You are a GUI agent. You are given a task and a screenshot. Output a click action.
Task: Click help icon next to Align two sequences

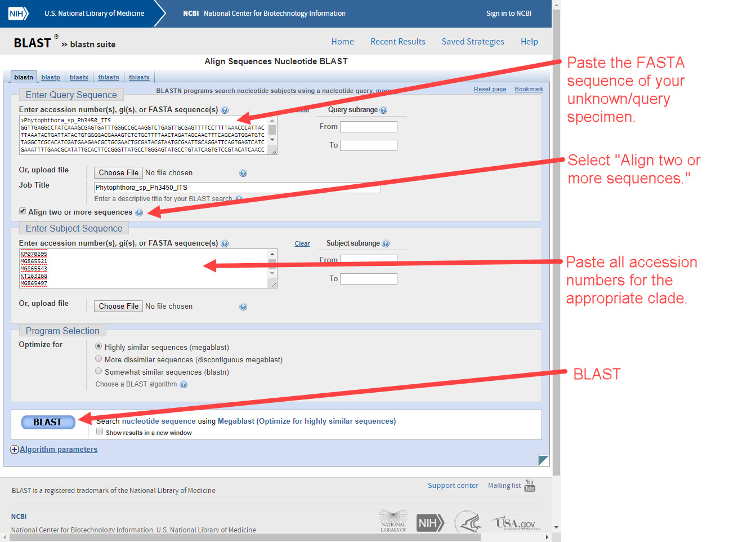pos(139,212)
